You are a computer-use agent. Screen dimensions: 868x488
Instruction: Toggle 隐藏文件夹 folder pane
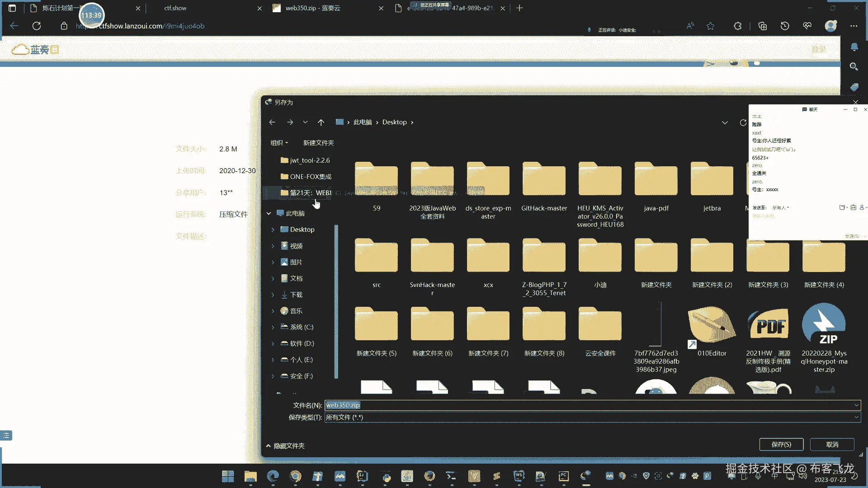285,446
